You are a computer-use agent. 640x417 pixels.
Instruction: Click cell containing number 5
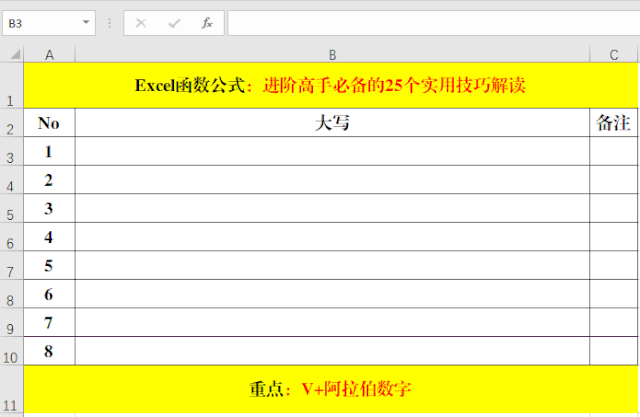(49, 265)
